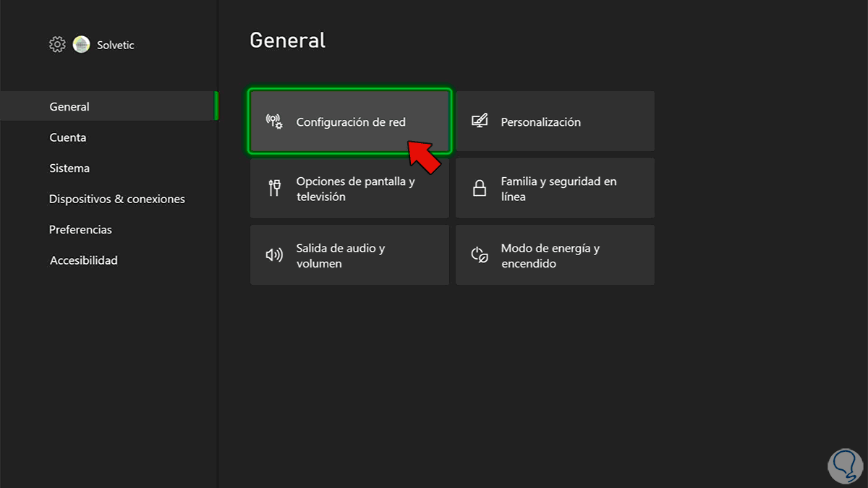
Task: Click the Personalización monitor-pencil icon
Action: pyautogui.click(x=479, y=121)
